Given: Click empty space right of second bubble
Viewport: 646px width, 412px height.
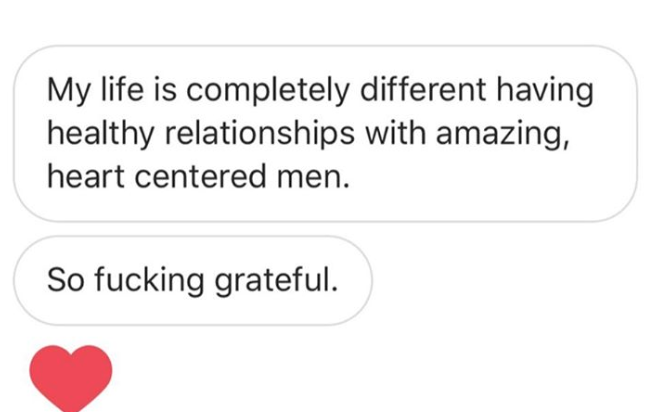Looking at the screenshot, I should pyautogui.click(x=507, y=281).
